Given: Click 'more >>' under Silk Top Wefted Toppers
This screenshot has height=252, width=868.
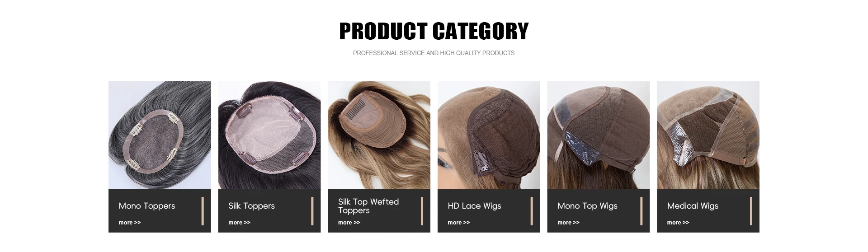Looking at the screenshot, I should 349,223.
